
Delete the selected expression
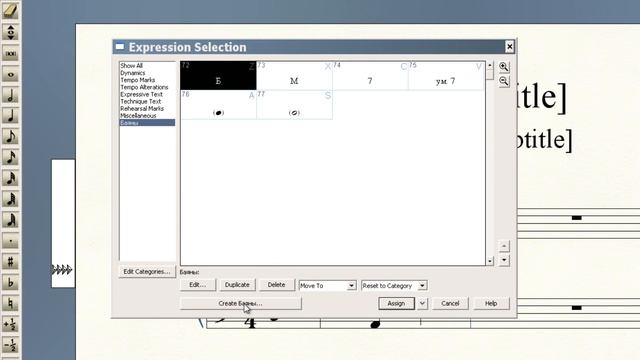click(x=276, y=285)
